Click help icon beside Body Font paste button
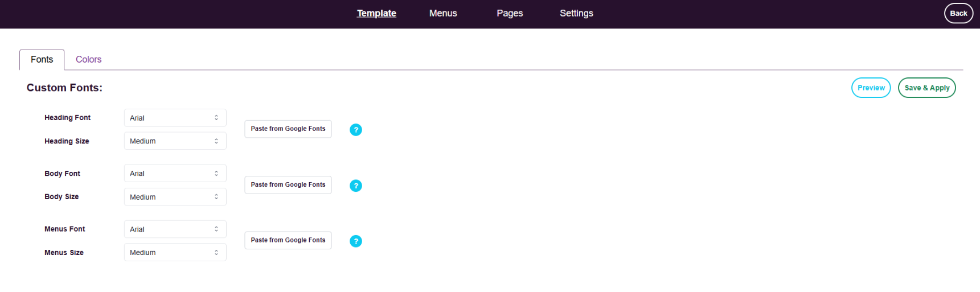980x292 pixels. 355,186
